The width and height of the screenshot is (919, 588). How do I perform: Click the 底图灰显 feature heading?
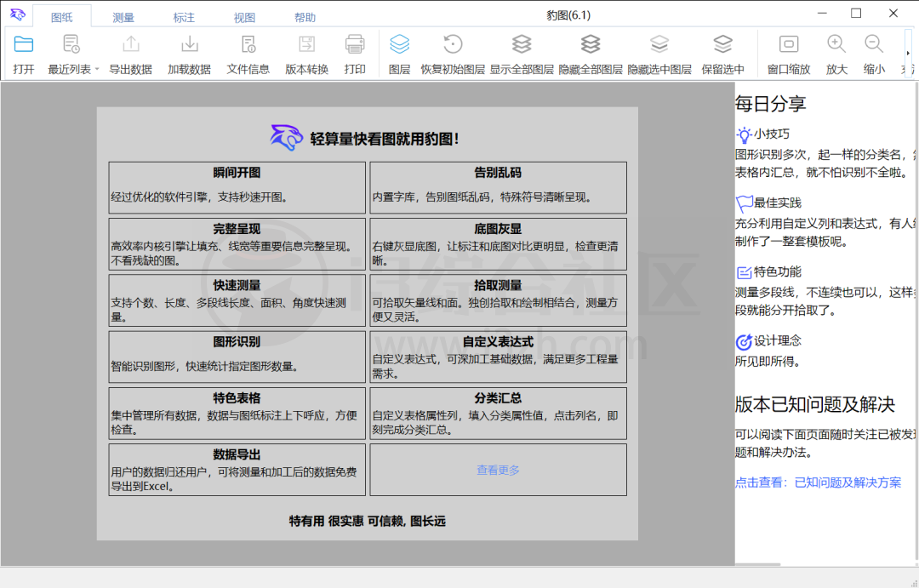click(x=498, y=229)
